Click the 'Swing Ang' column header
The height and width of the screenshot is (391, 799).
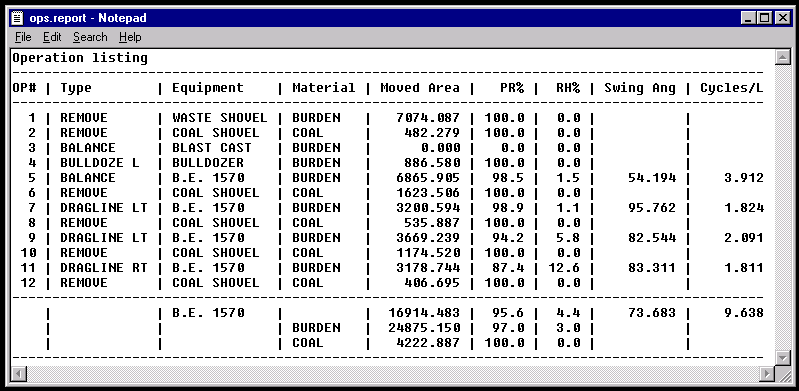point(640,88)
